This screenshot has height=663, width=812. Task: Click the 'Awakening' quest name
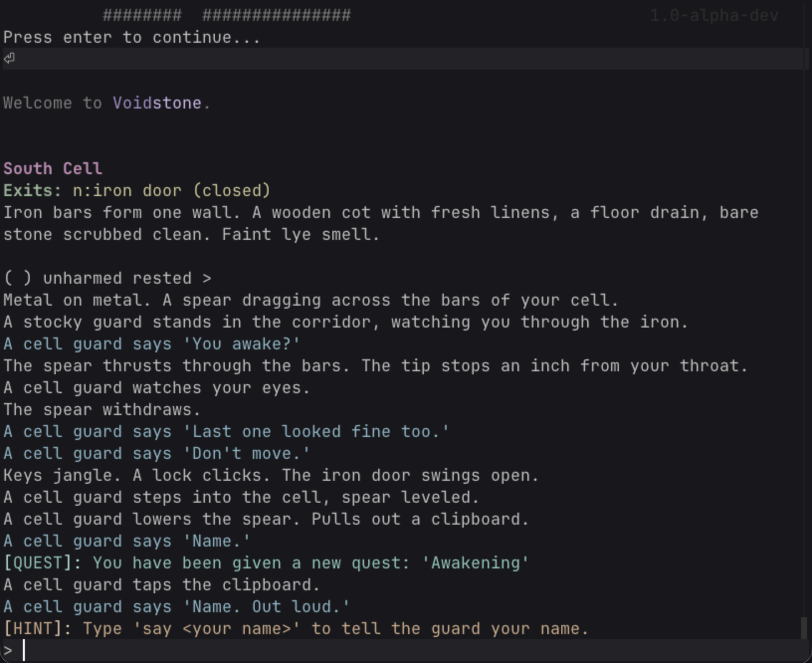point(475,563)
